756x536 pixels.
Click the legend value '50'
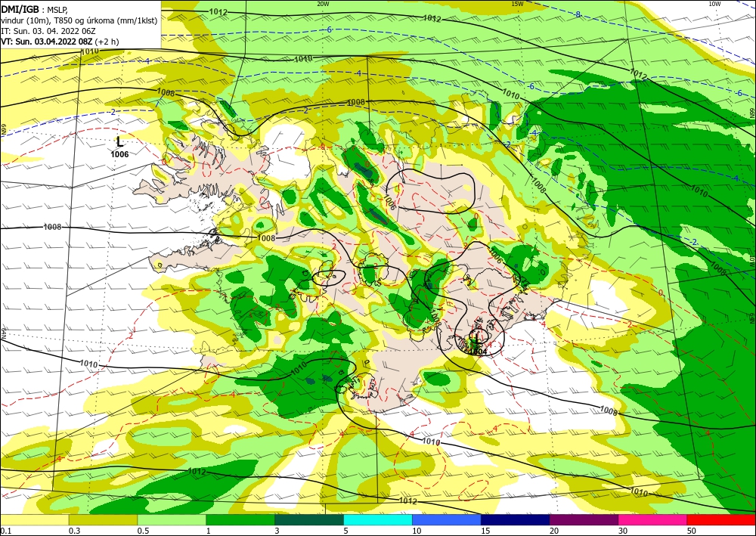point(692,531)
